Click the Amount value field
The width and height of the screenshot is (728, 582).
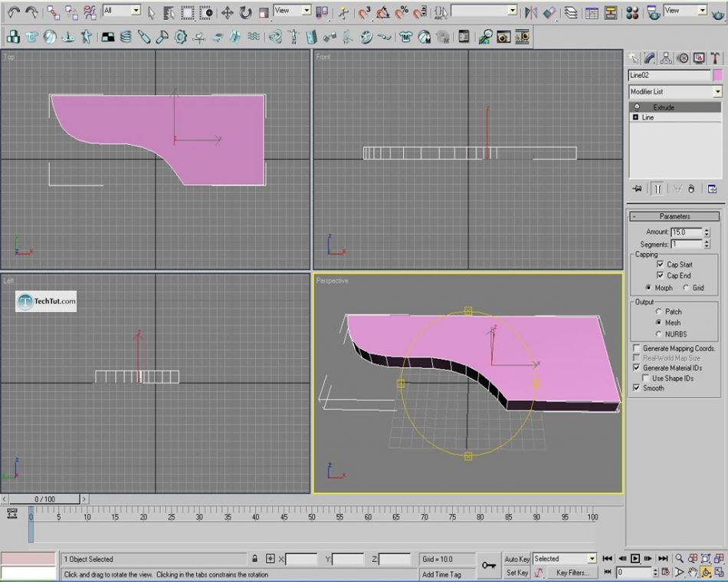click(x=686, y=232)
